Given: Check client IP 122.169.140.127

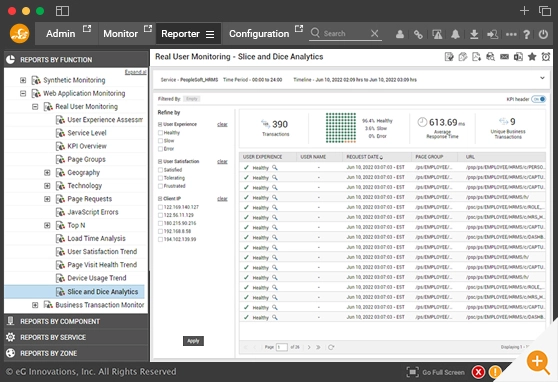Looking at the screenshot, I should point(160,207).
